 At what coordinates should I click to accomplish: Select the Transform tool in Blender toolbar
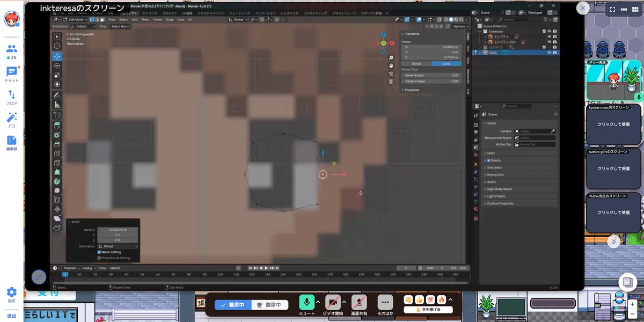tap(57, 85)
